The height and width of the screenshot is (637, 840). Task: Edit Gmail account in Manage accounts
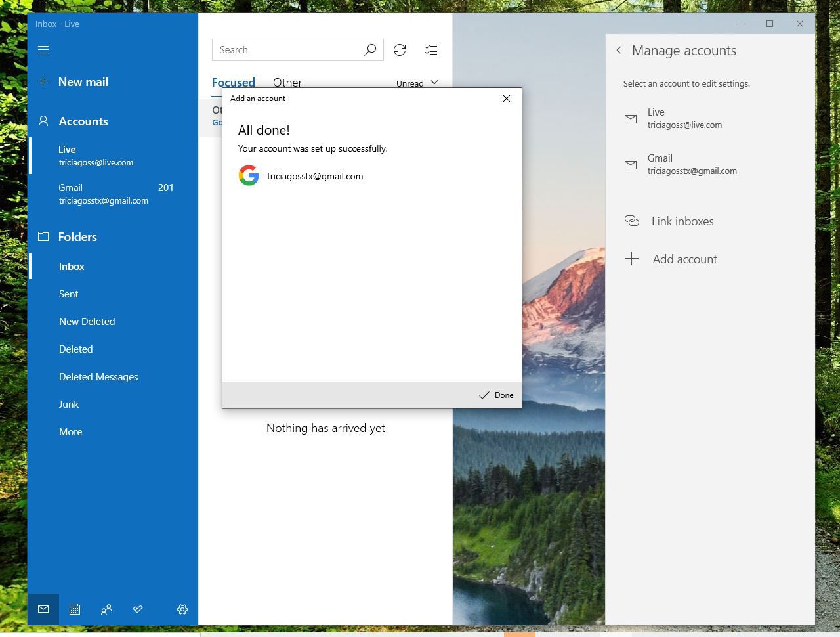(x=710, y=164)
